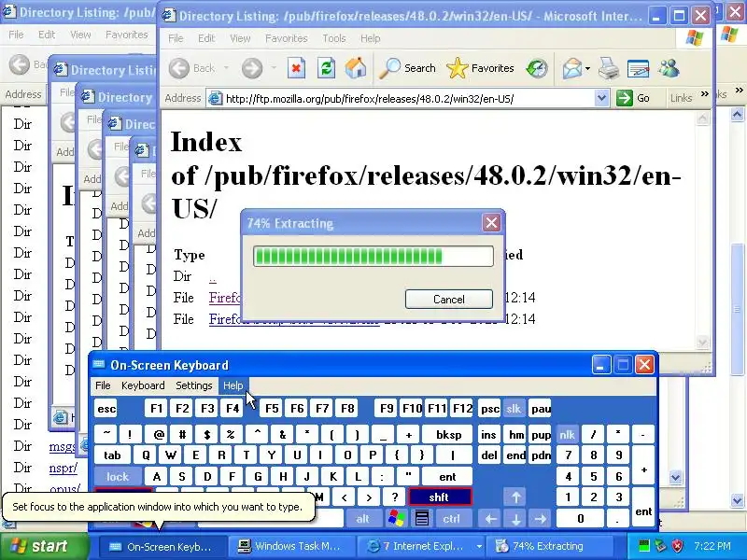
Task: Click the address URL field
Action: coord(408,99)
